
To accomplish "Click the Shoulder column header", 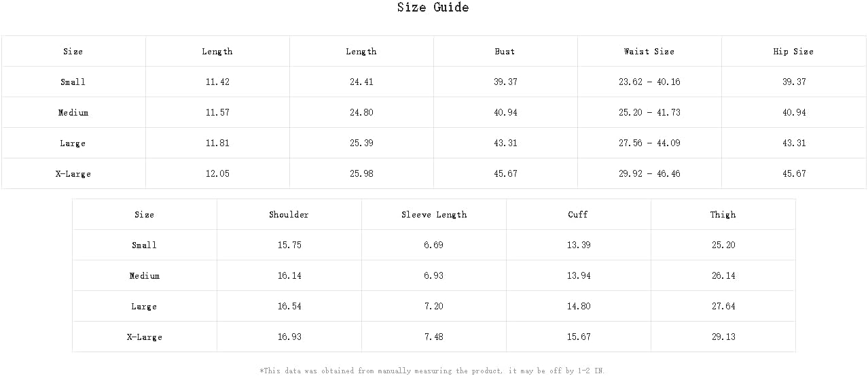I will pyautogui.click(x=289, y=215).
